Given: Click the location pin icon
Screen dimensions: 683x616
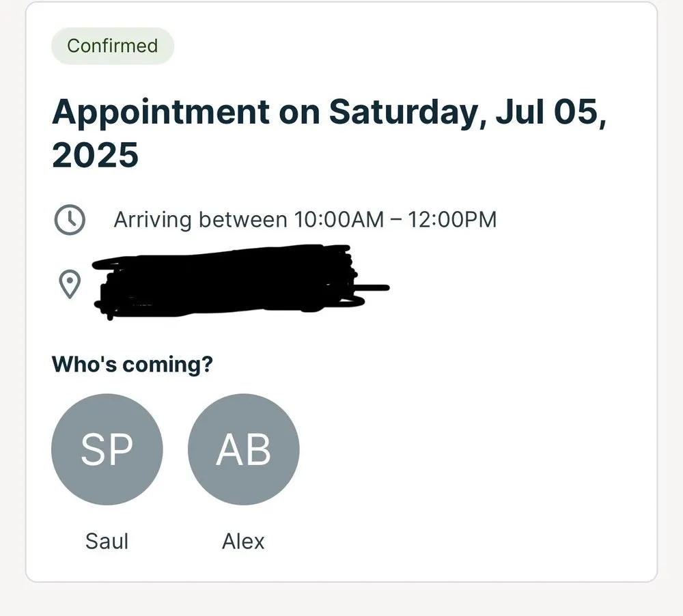Looking at the screenshot, I should (x=69, y=284).
